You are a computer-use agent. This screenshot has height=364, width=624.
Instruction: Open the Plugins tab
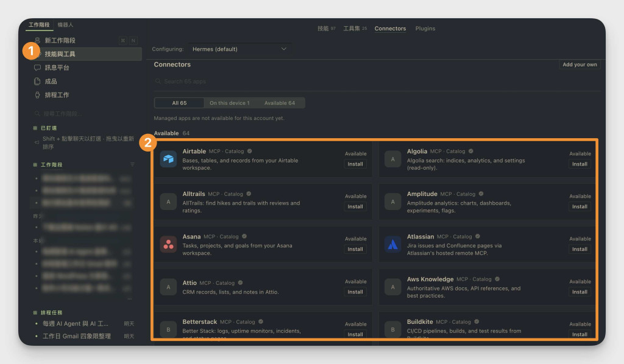click(425, 28)
